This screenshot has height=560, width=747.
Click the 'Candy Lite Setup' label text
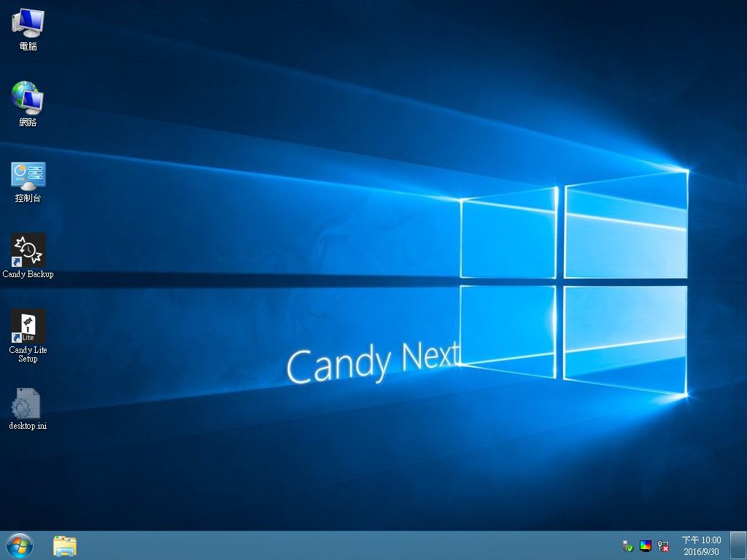(x=28, y=354)
